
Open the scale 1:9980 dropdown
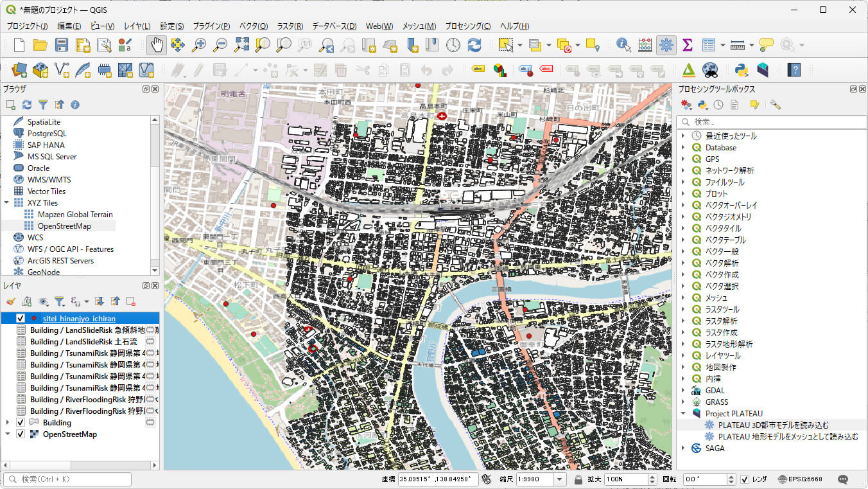(560, 479)
